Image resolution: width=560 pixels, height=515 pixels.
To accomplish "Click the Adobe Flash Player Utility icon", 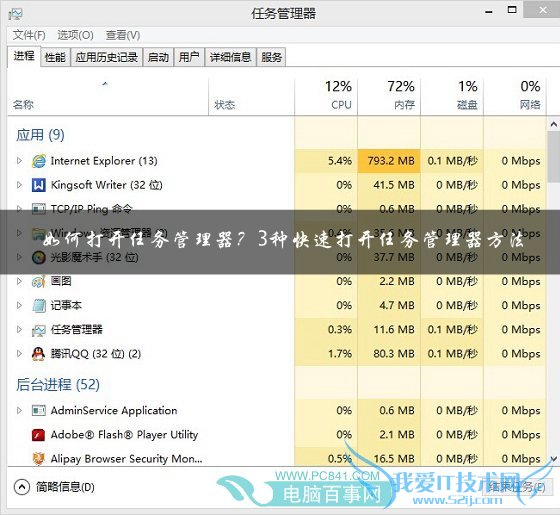I will pos(39,435).
